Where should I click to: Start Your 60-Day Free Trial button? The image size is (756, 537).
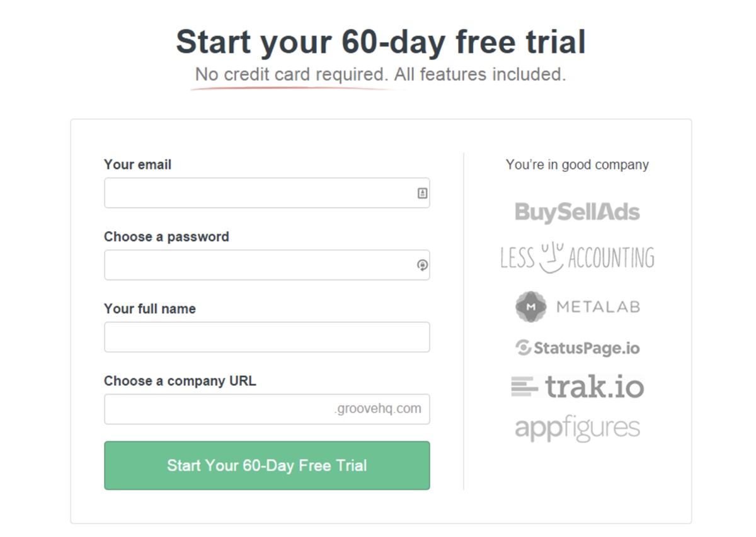coord(267,465)
